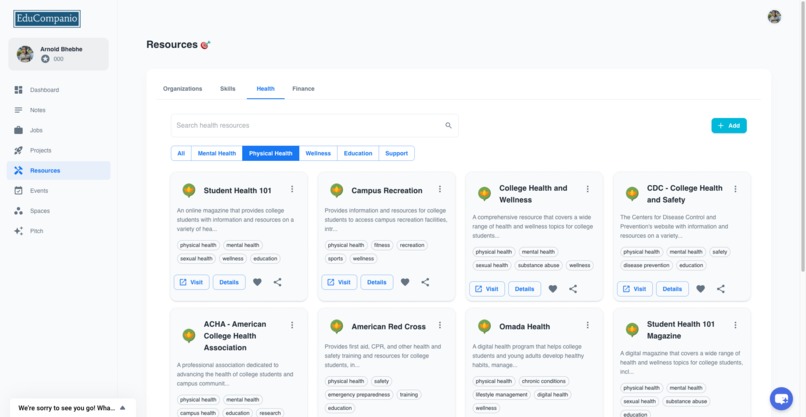The image size is (806, 417).
Task: Share CDC College Health and Safety card
Action: (721, 289)
